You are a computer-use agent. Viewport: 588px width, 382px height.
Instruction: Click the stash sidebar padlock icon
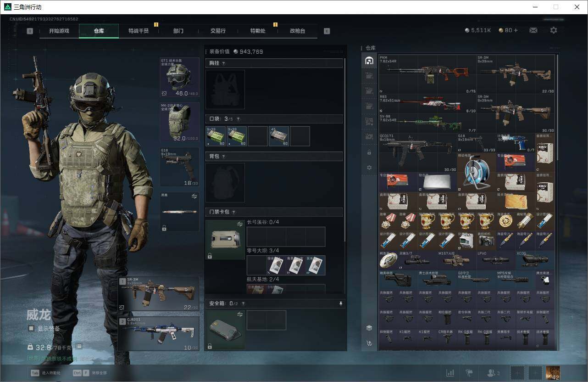point(369,152)
